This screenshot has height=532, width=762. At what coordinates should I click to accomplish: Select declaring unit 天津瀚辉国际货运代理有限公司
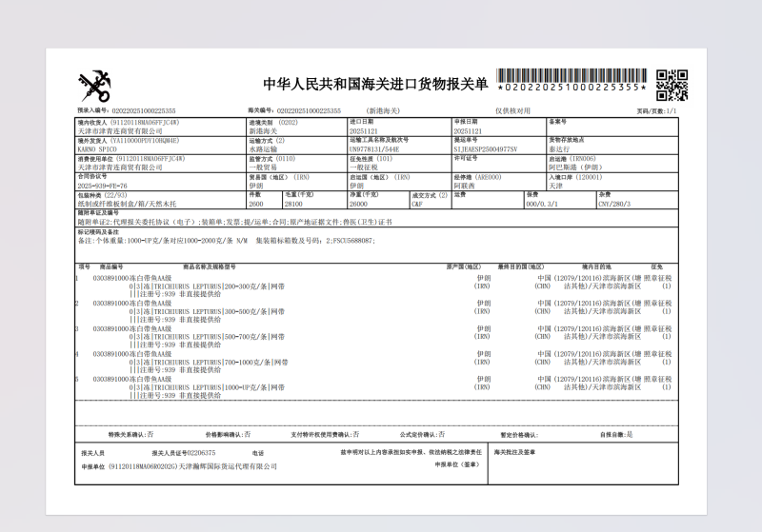(x=228, y=466)
